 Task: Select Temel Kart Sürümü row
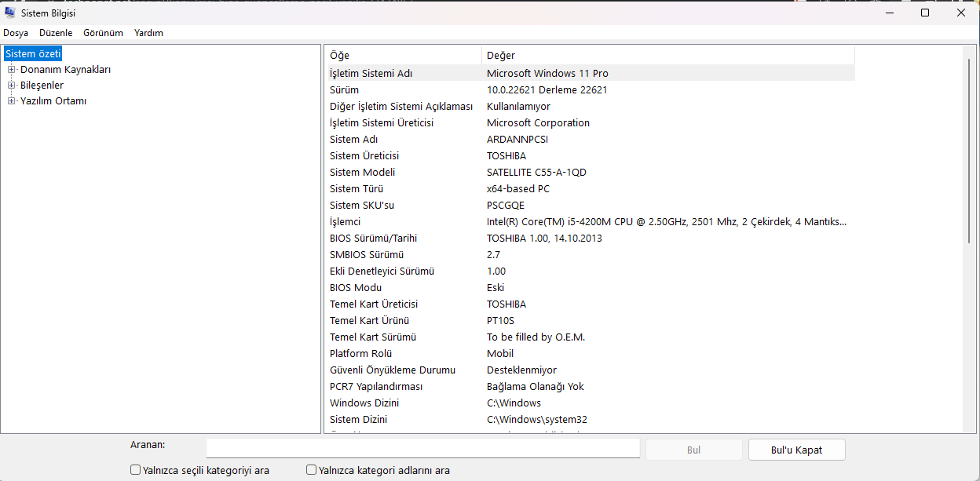pyautogui.click(x=591, y=337)
